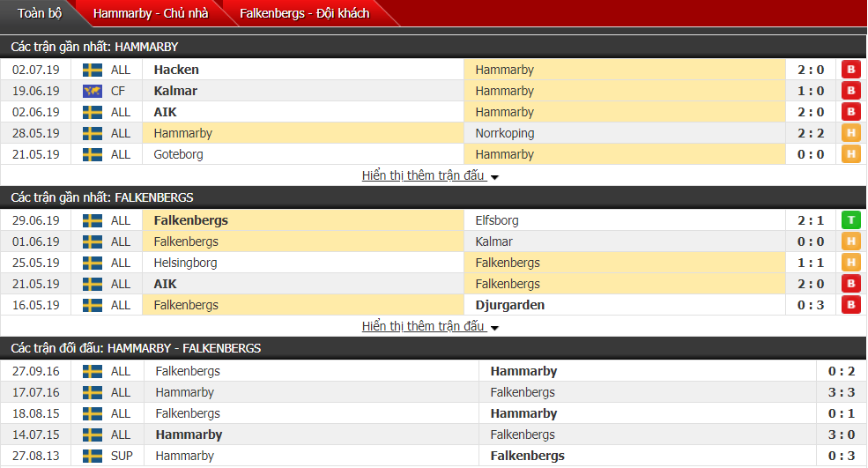
Task: Click orange H badge in Norrkoping row
Action: (851, 133)
